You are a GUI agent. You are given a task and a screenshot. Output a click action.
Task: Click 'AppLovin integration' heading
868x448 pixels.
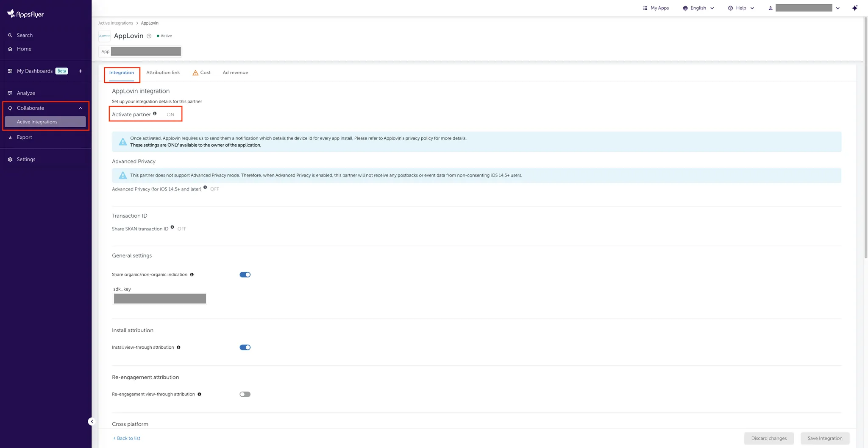pyautogui.click(x=141, y=91)
